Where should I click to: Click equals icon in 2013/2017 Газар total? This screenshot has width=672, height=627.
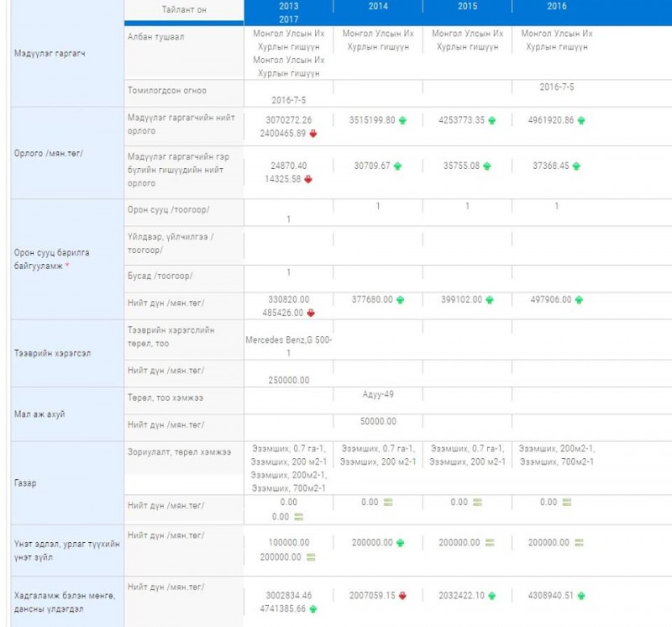pos(299,517)
